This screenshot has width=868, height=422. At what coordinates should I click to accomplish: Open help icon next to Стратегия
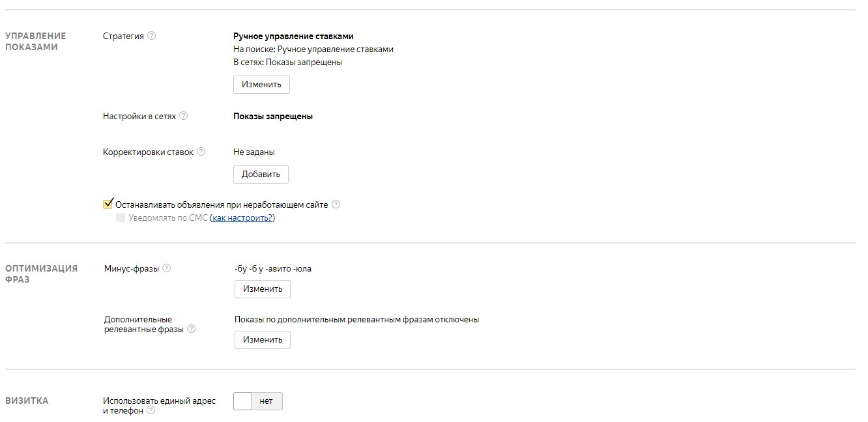tap(152, 36)
